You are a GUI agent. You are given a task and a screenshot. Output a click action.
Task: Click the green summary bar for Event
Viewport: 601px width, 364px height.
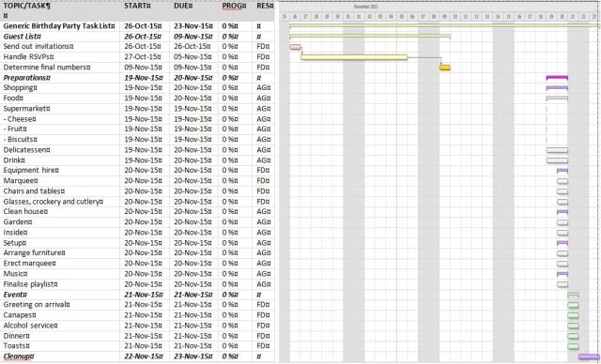(x=574, y=295)
